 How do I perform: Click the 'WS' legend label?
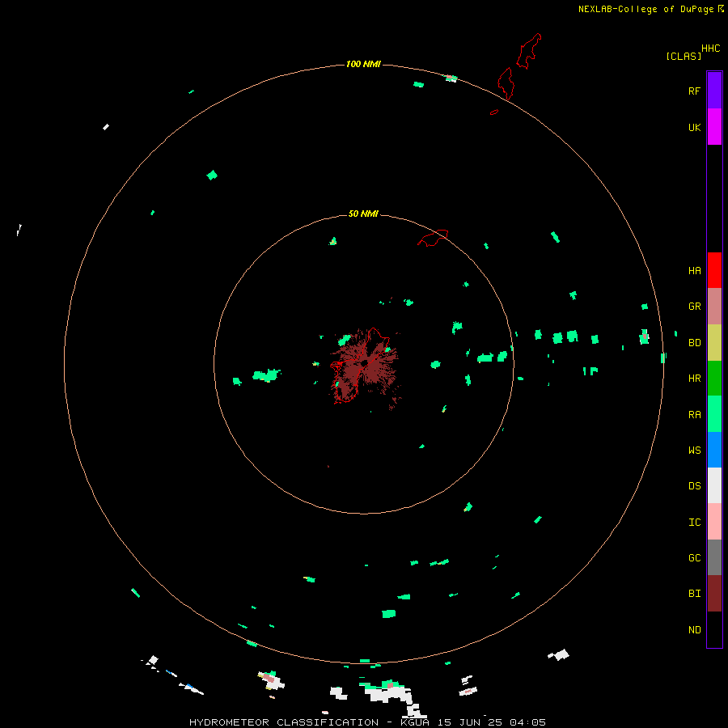pos(694,450)
